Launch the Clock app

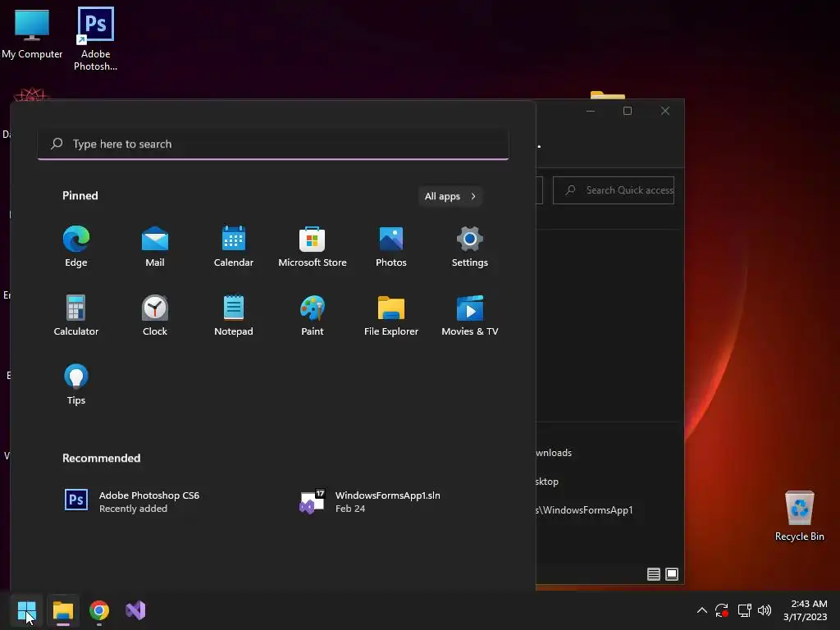[x=155, y=316]
